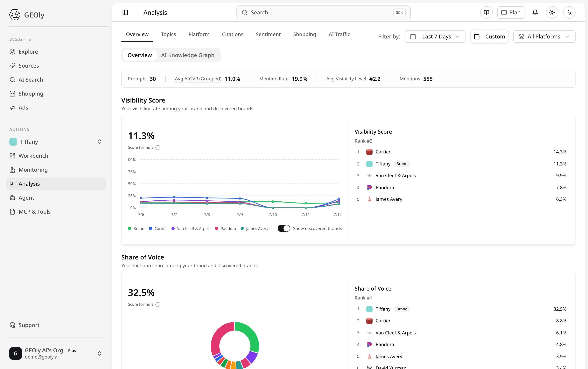Toggle the Brand series in chart legend
The width and height of the screenshot is (588, 369).
[x=136, y=229]
